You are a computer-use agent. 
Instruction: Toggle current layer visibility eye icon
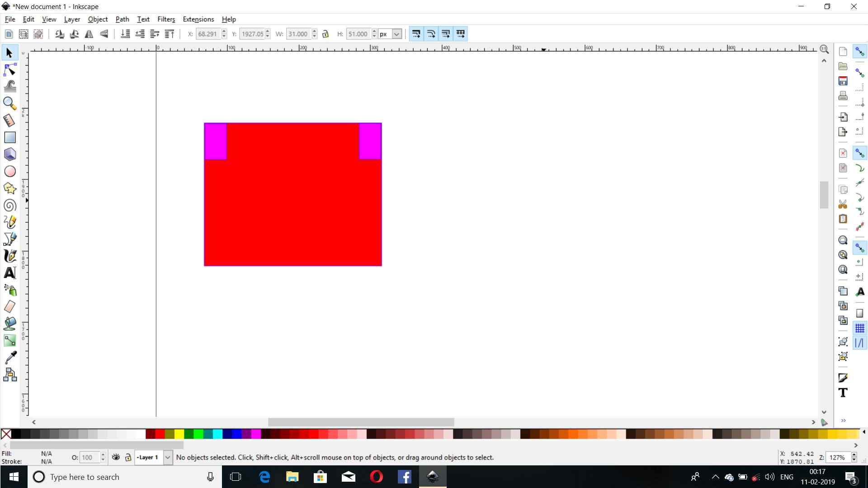pos(116,457)
